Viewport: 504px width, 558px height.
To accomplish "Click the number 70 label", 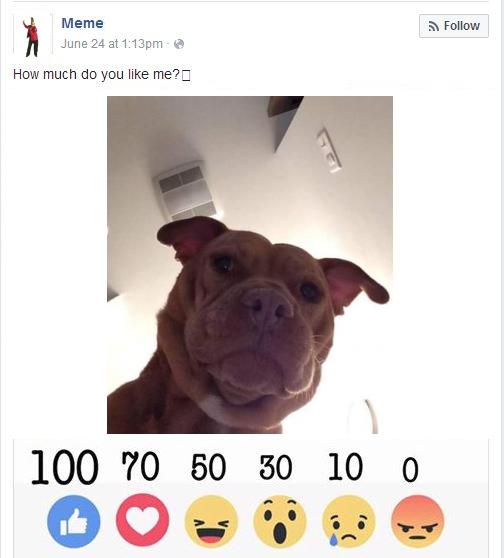I will click(x=141, y=466).
